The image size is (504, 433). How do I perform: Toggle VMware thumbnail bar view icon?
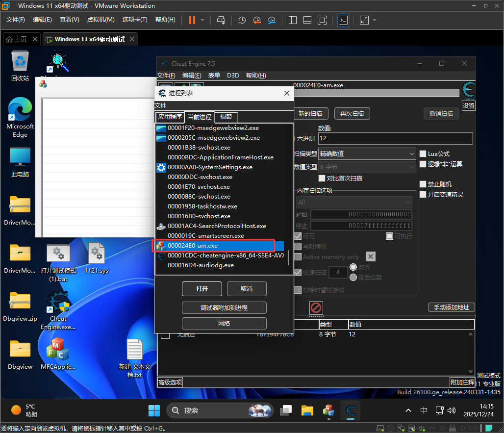tap(307, 20)
